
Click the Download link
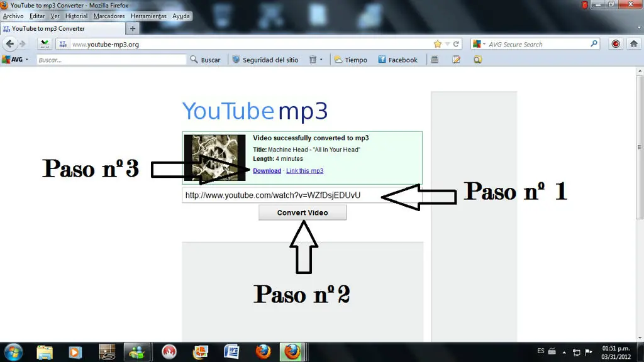[x=267, y=171]
